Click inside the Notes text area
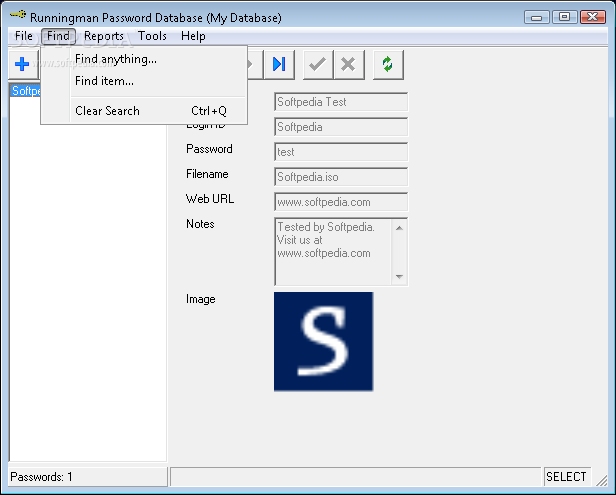This screenshot has height=495, width=616. coord(333,251)
